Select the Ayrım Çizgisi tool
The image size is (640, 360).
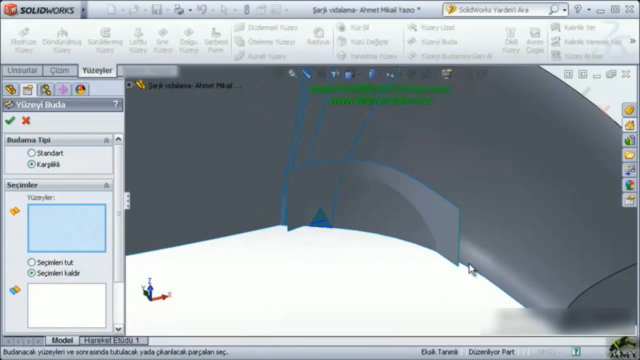click(535, 40)
